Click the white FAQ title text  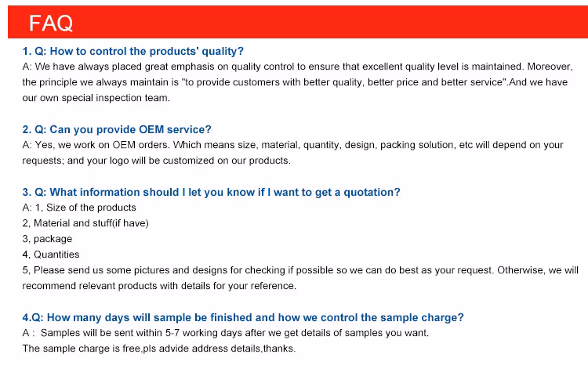point(51,23)
